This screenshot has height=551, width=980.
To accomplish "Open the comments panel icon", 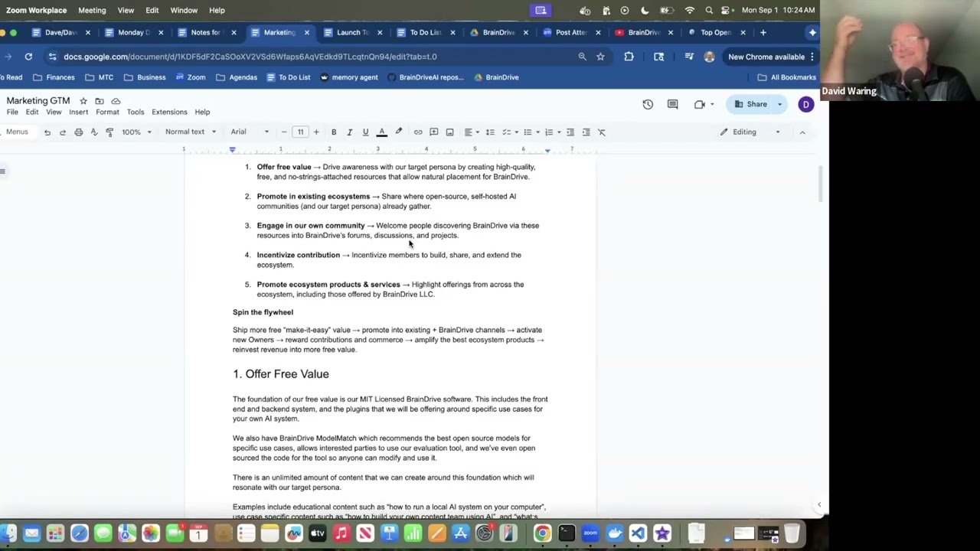I will (672, 104).
